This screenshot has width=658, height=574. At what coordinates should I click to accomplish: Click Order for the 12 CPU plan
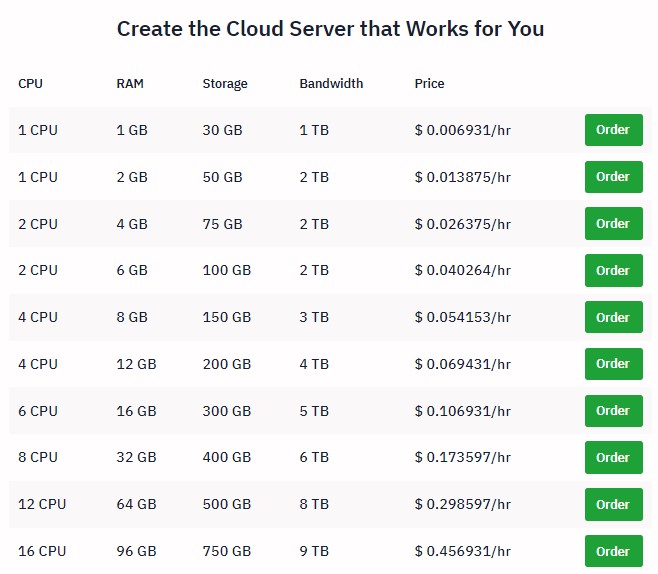[613, 504]
